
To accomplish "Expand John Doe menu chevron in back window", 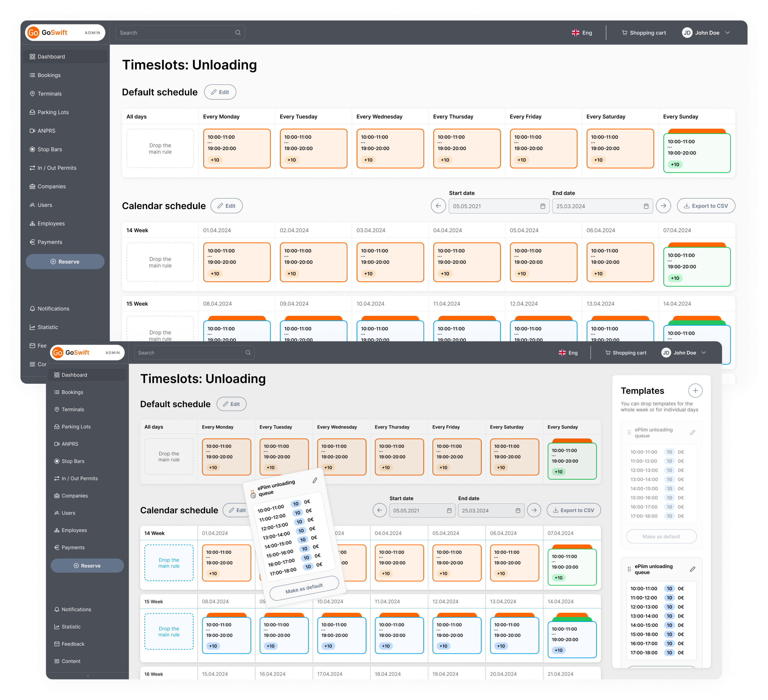I will click(727, 33).
